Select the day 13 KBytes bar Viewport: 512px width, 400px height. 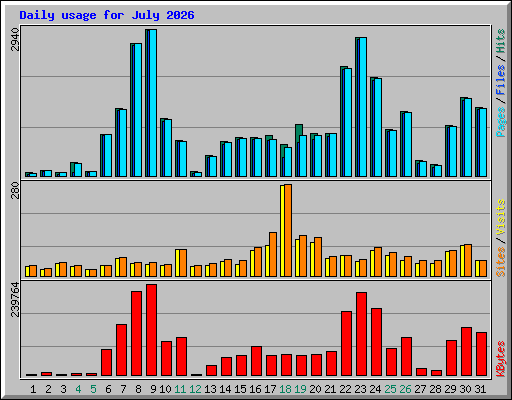tap(211, 371)
